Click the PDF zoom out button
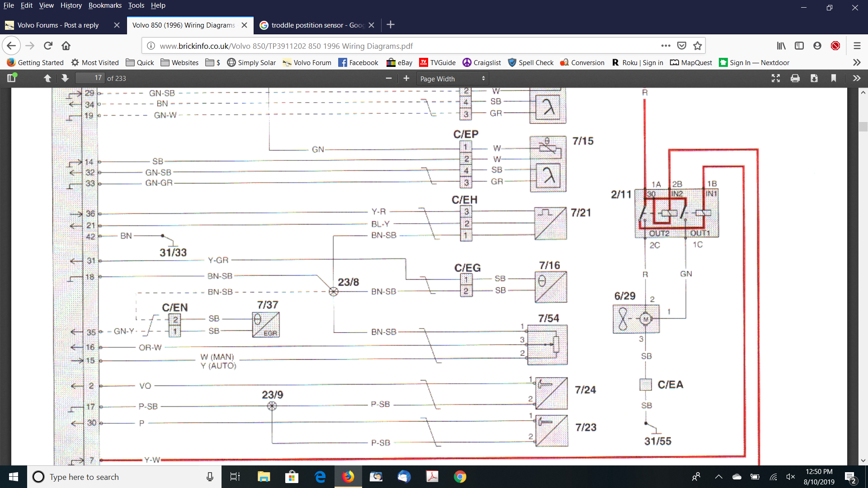868x488 pixels. (x=388, y=78)
